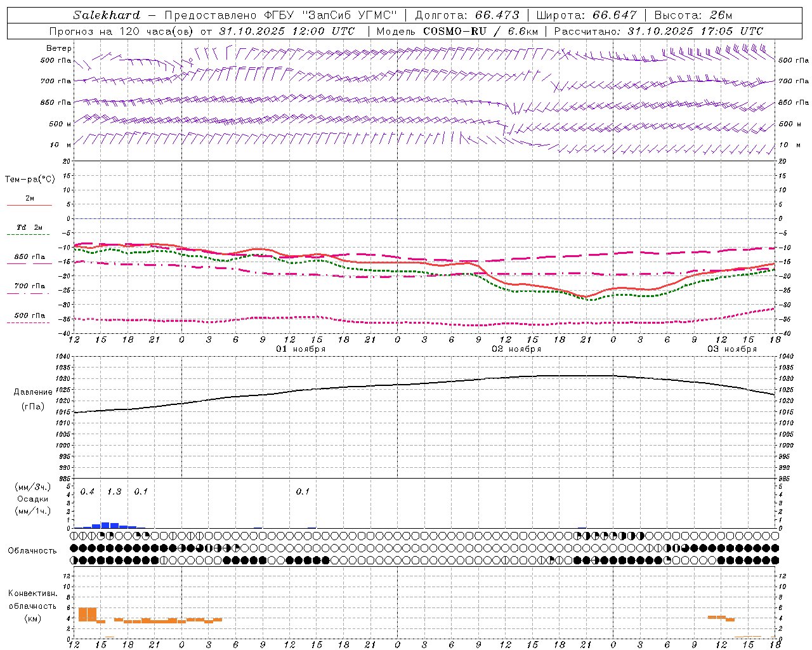This screenshot has height=650, width=812.
Task: Click the short-dash 500 гПа legend line
Action: (29, 322)
